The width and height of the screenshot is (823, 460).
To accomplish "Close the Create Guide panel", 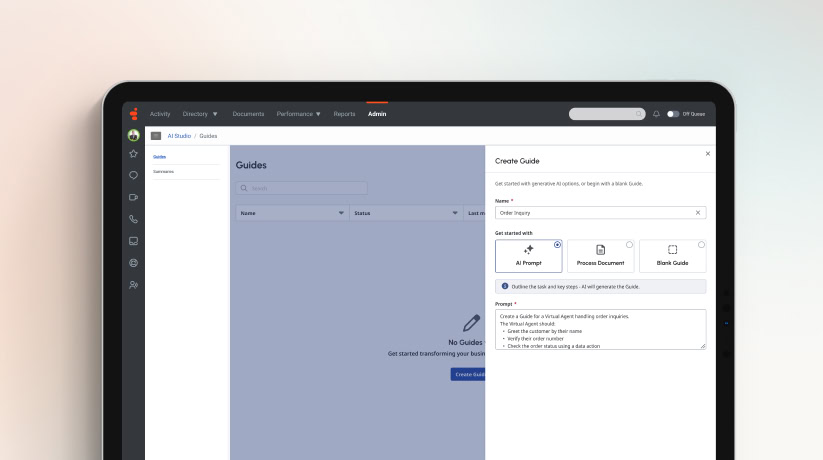I will coord(708,154).
